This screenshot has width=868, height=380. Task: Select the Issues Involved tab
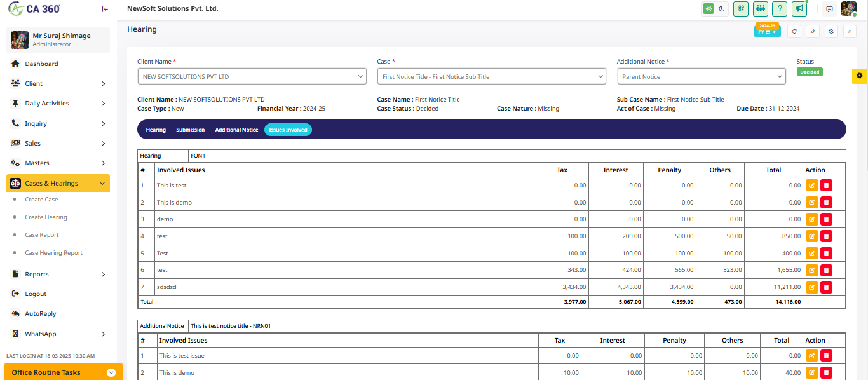(288, 130)
